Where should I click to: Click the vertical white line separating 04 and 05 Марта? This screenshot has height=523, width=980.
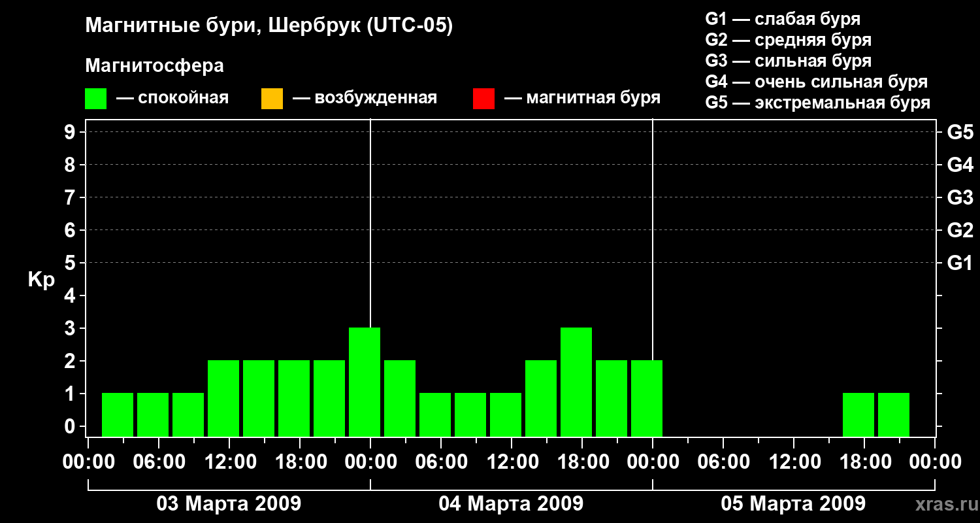(653, 278)
